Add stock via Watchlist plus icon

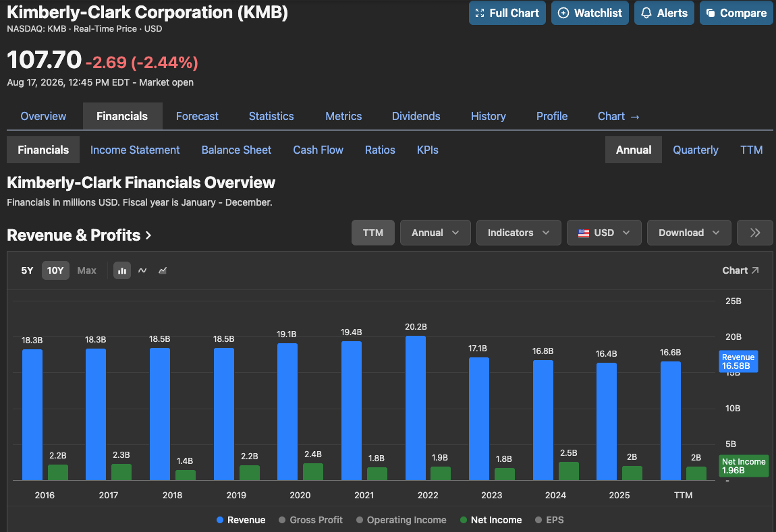pos(590,13)
